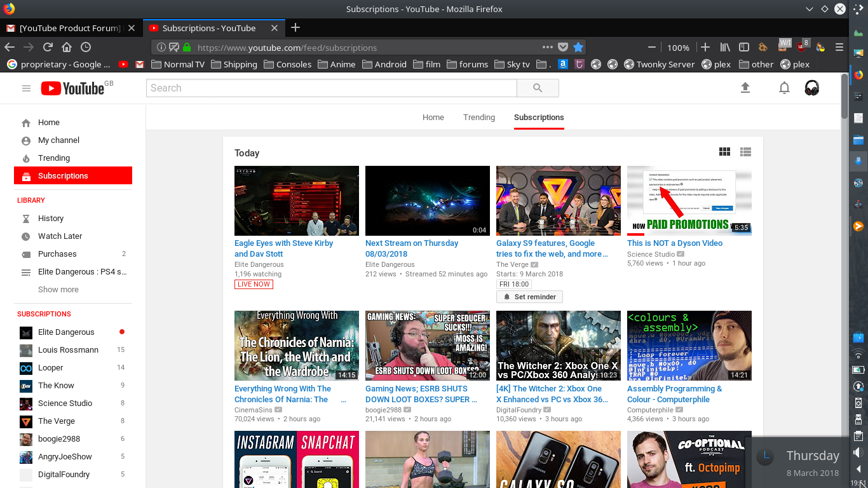868x488 pixels.
Task: Open the YouTube notifications bell
Action: [784, 88]
